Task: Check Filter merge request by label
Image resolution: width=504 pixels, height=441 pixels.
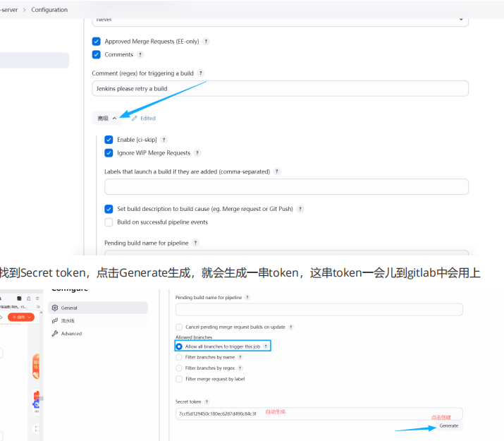Action: click(179, 379)
